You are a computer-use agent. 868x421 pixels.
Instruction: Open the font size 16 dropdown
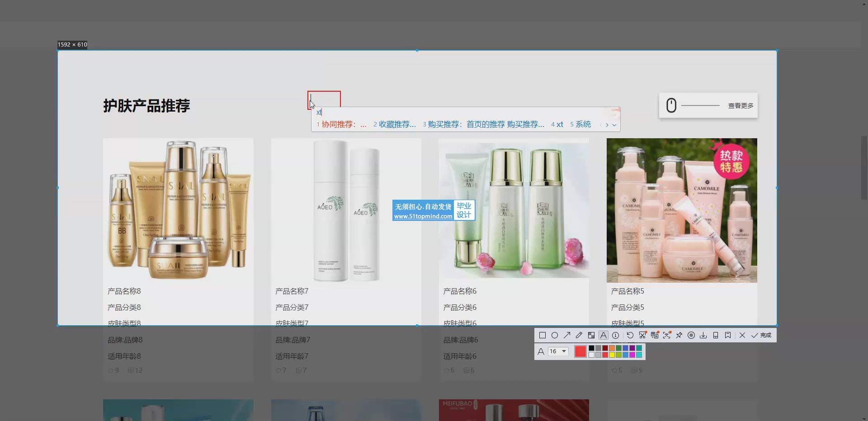[558, 351]
